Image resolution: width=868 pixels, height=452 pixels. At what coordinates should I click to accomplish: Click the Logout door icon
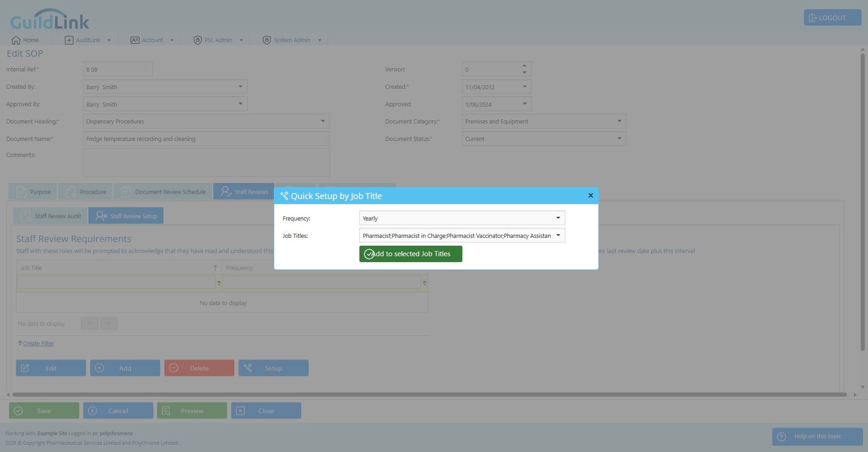[x=813, y=18]
